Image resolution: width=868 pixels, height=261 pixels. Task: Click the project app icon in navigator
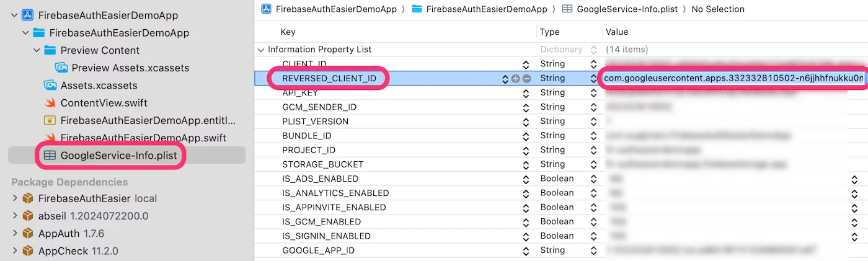pyautogui.click(x=27, y=15)
